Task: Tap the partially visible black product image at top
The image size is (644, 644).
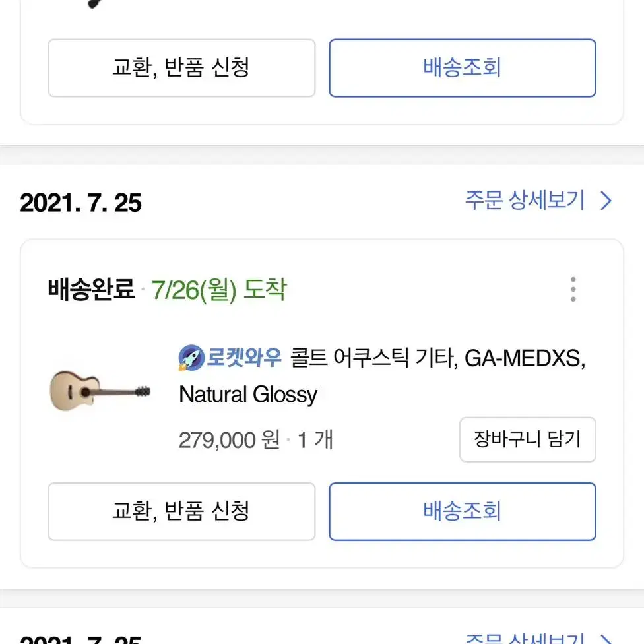Action: click(94, 4)
